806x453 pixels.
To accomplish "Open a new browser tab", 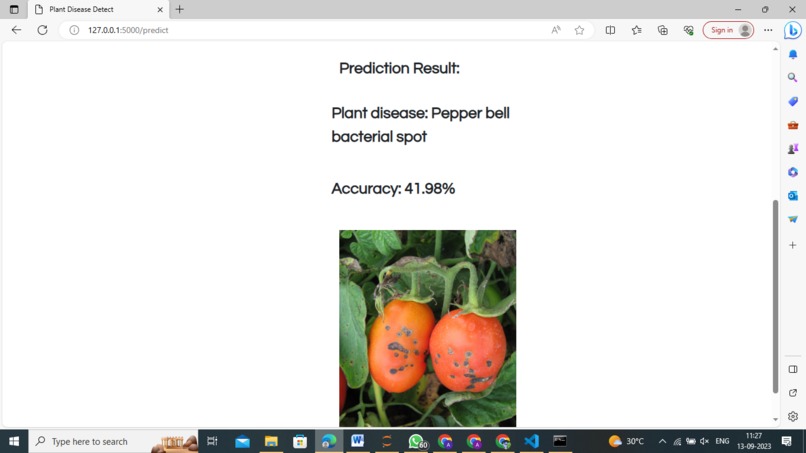I will tap(179, 9).
